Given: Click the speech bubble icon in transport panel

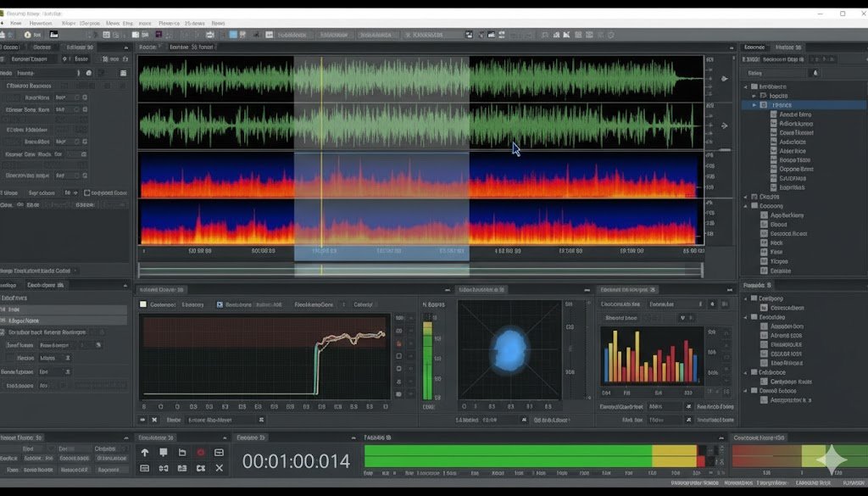Looking at the screenshot, I should [164, 453].
